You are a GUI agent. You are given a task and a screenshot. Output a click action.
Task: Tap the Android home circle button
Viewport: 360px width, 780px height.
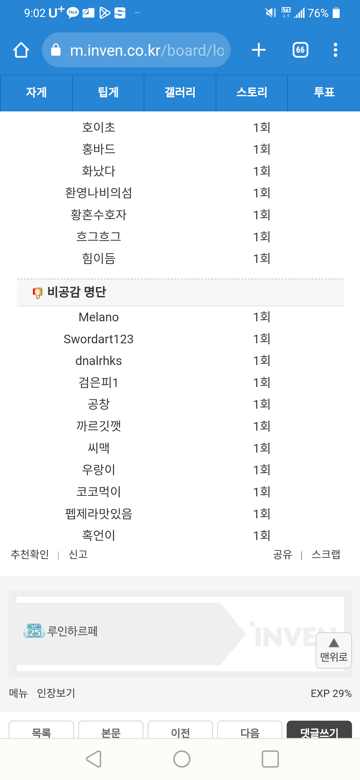[x=181, y=759]
